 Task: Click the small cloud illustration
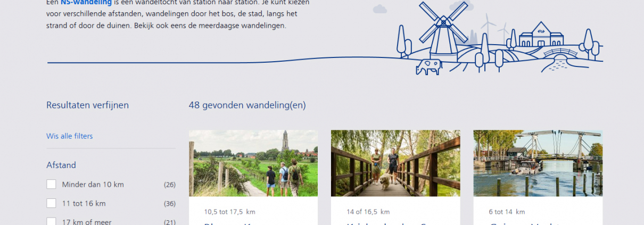pyautogui.click(x=379, y=9)
